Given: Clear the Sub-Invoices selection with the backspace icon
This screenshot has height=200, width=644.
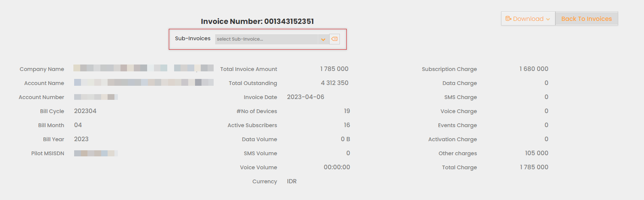Looking at the screenshot, I should [335, 39].
